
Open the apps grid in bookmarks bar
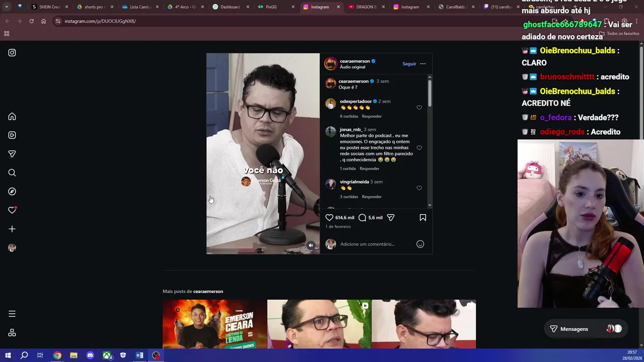click(x=7, y=34)
